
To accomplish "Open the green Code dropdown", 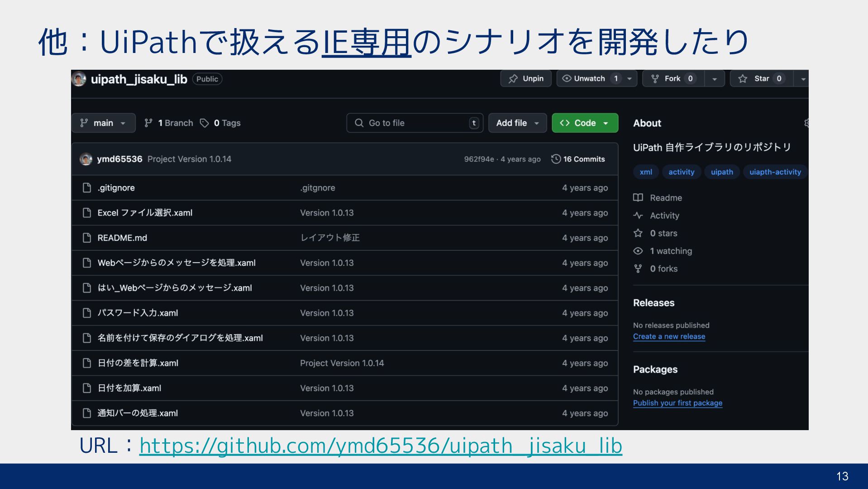I will click(585, 123).
